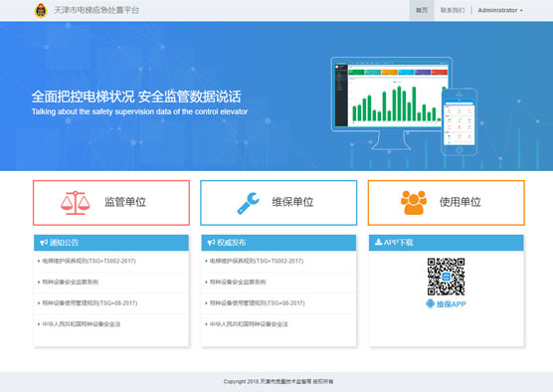Screen dimensions: 553x392
Task: Click the download icon beside APP下载
Action: tap(378, 242)
